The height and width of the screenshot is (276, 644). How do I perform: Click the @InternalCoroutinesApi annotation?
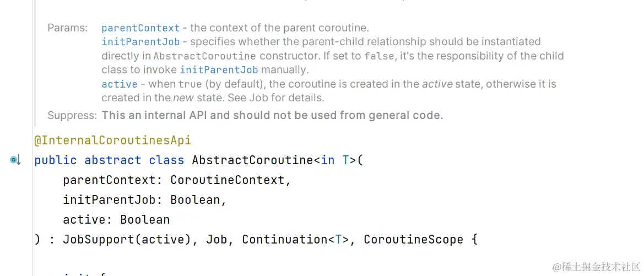[x=112, y=140]
